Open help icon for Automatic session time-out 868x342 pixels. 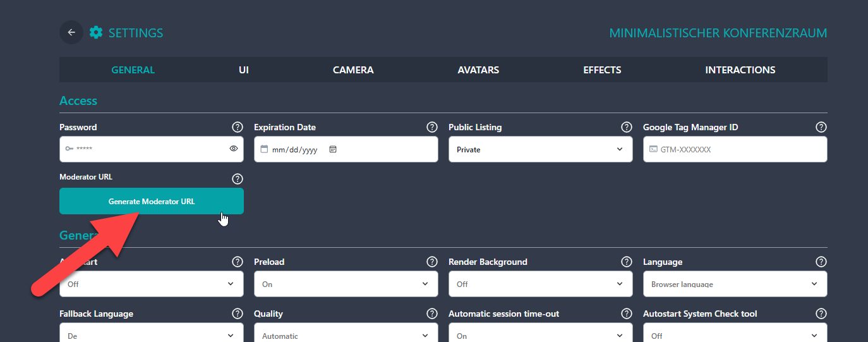tap(627, 314)
